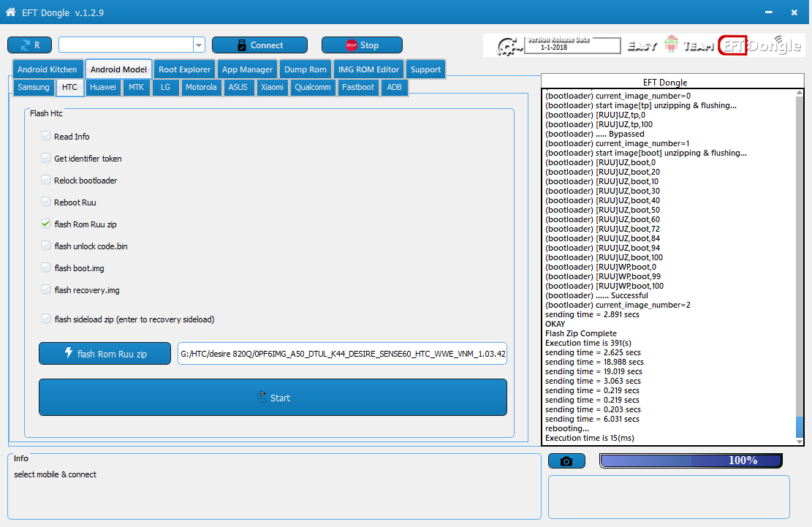The image size is (812, 527).
Task: Check the Relock bootloader option
Action: (45, 180)
